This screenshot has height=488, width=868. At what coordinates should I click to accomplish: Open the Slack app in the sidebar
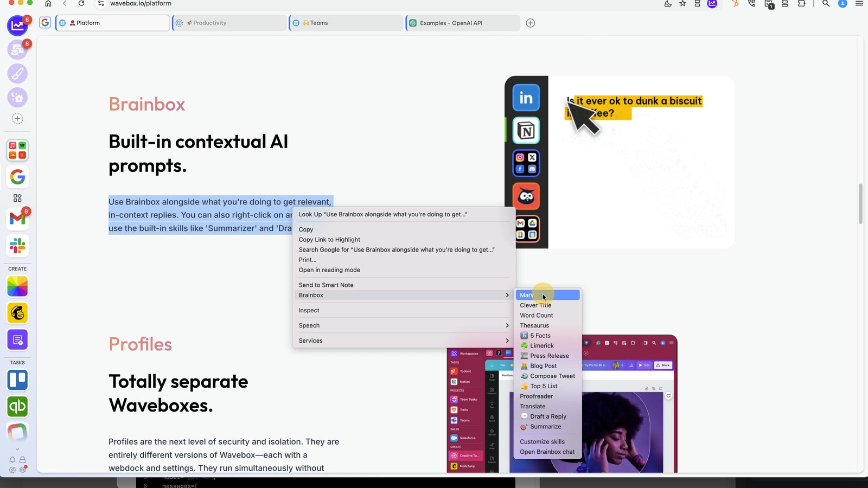click(x=17, y=246)
